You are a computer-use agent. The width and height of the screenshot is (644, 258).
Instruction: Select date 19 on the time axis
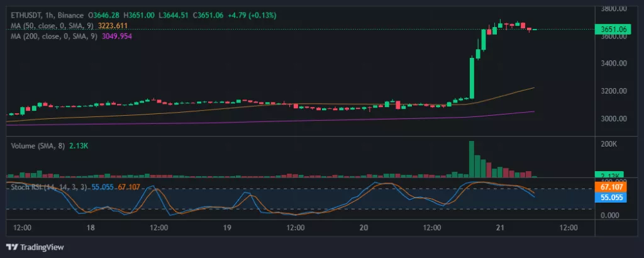227,228
